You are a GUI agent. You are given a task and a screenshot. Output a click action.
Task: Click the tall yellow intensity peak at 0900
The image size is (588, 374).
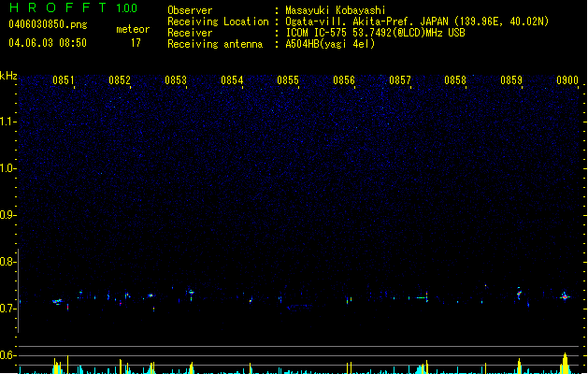pos(565,363)
